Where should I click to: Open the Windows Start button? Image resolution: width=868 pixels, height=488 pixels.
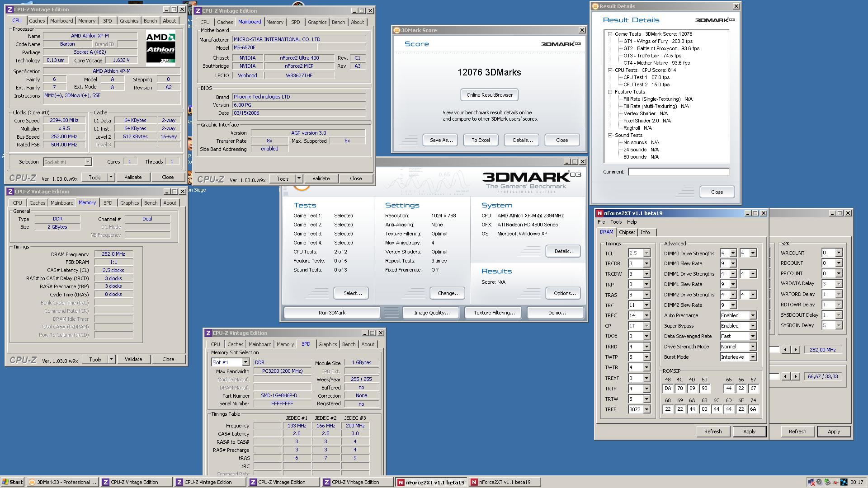click(13, 482)
